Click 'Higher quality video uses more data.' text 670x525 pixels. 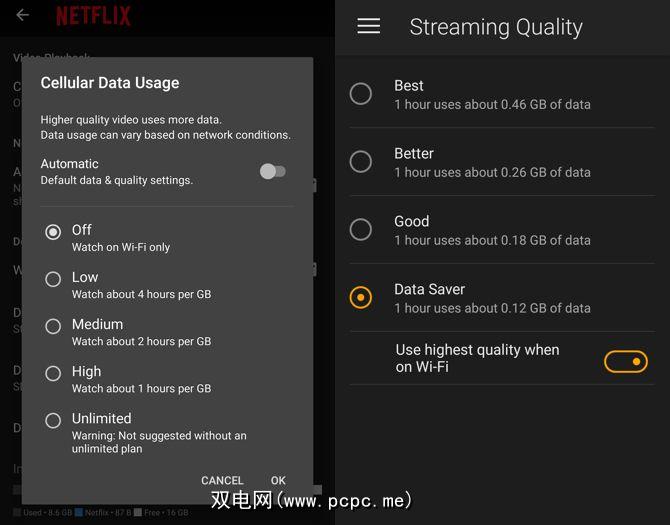(x=131, y=120)
